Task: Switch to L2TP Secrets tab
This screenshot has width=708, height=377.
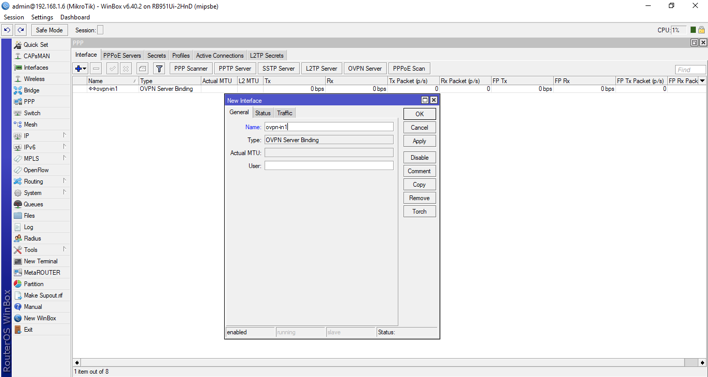Action: click(267, 56)
